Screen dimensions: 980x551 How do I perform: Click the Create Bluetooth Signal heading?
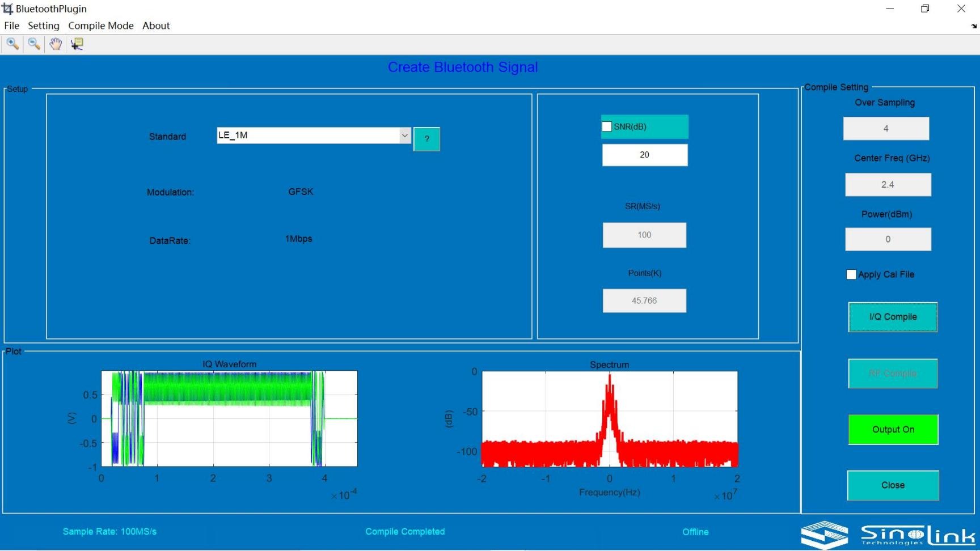(x=463, y=67)
